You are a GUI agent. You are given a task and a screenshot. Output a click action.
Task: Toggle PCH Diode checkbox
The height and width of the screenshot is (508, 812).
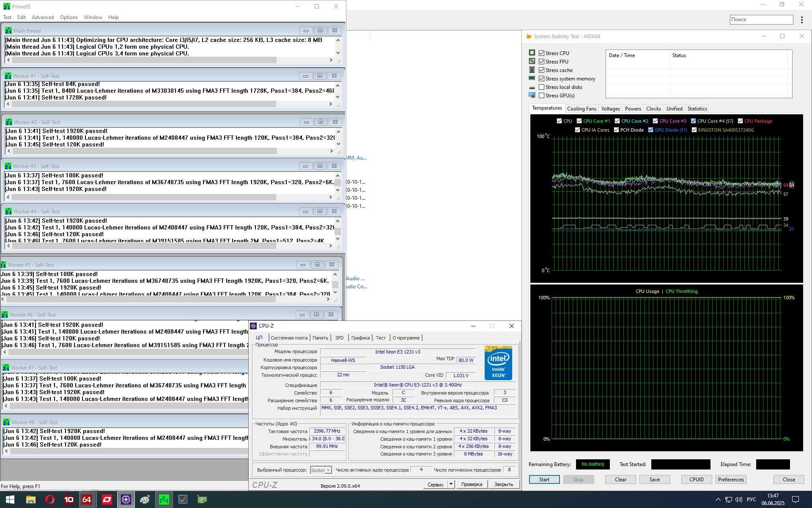(616, 130)
